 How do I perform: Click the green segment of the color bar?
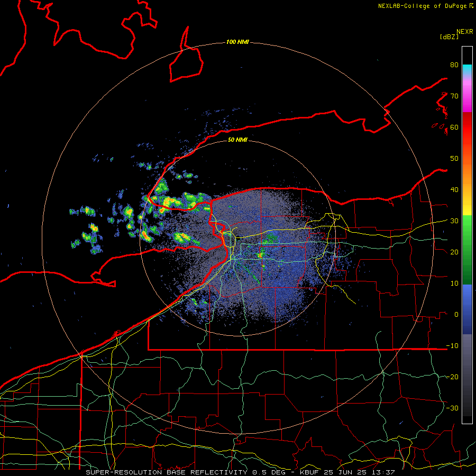[x=467, y=250]
